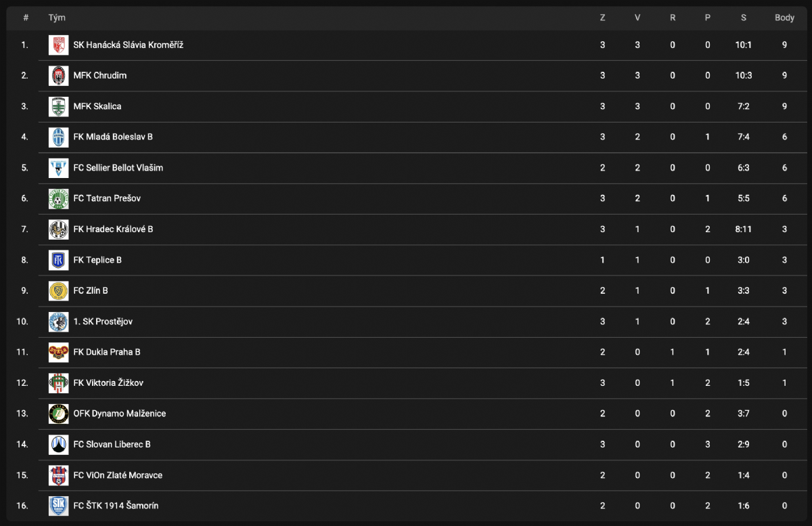
Task: Click the FK Teplice B badge icon
Action: pyautogui.click(x=59, y=260)
